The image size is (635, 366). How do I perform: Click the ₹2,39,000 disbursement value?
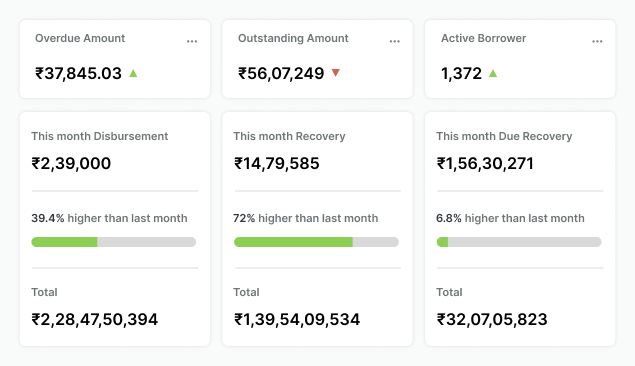coord(71,164)
